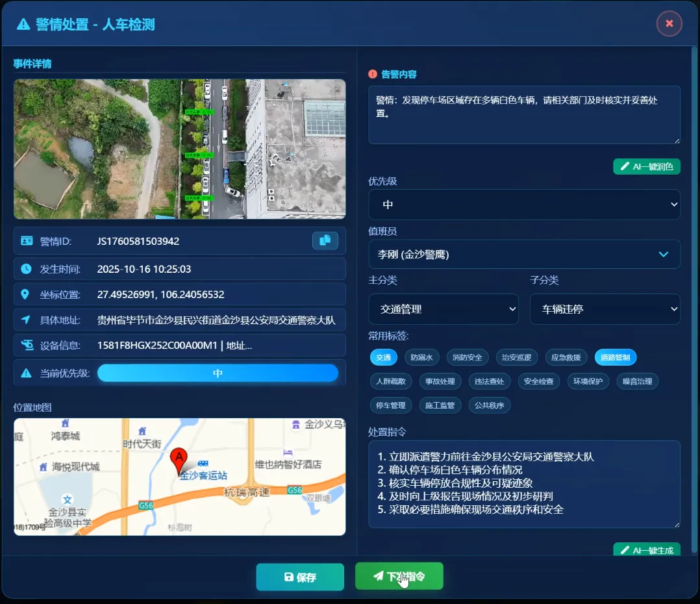The height and width of the screenshot is (604, 700).
Task: Open the 主分类 dropdown showing 交通管理
Action: click(443, 309)
